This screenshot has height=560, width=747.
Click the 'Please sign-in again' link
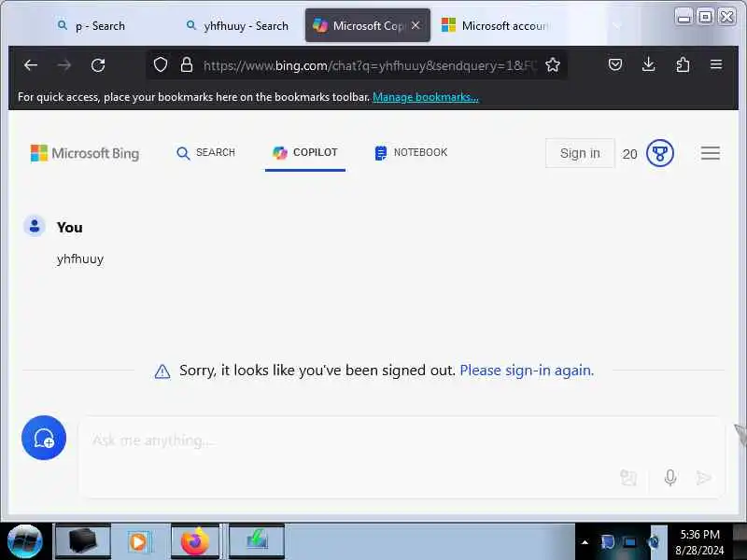tap(527, 371)
